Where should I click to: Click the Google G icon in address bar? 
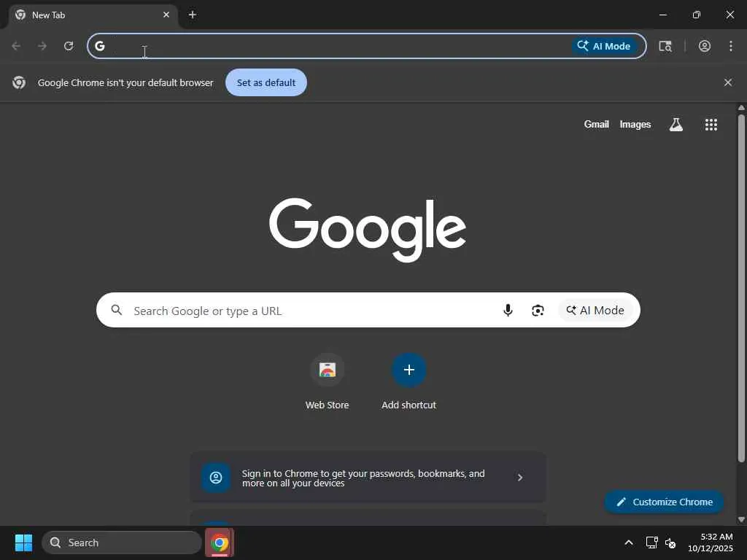(x=99, y=46)
